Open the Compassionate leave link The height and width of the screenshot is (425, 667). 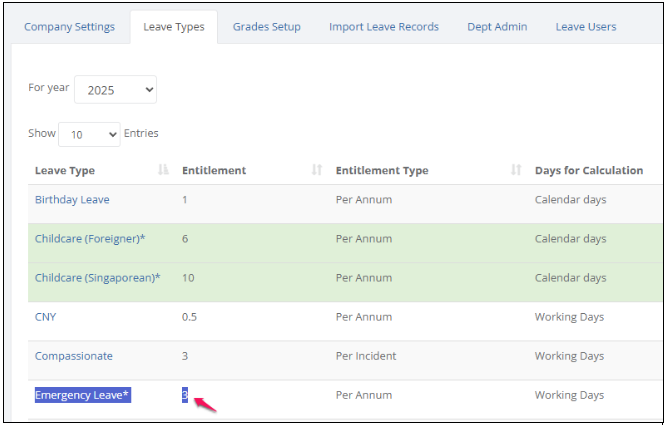point(74,356)
